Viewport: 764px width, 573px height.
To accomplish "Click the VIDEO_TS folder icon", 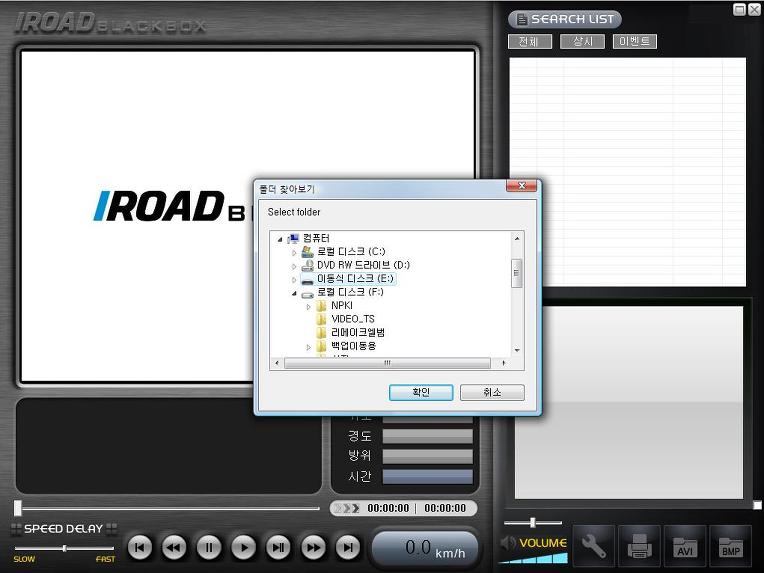I will pos(322,319).
